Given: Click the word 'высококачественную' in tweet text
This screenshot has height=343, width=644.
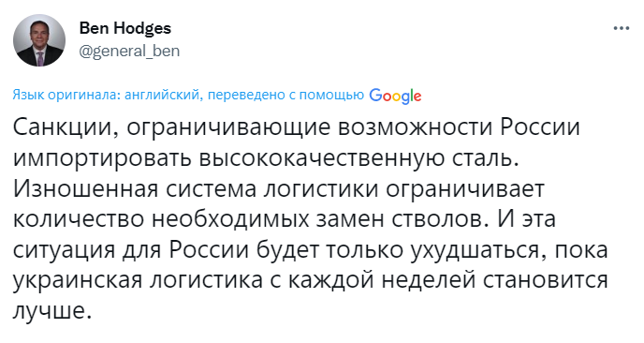Looking at the screenshot, I should tap(322, 158).
